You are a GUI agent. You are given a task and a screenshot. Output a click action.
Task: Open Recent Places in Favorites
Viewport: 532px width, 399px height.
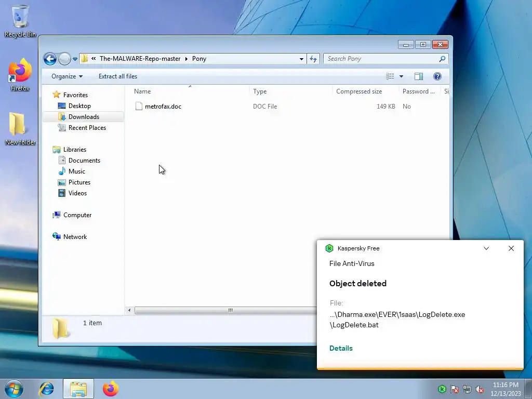tap(87, 128)
